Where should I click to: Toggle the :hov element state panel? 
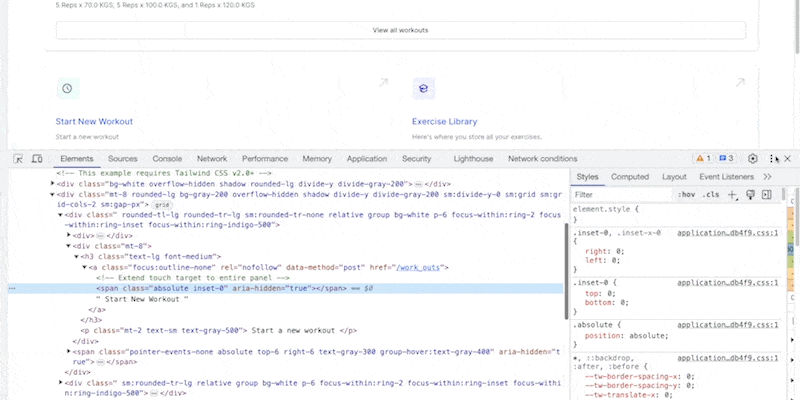click(686, 194)
